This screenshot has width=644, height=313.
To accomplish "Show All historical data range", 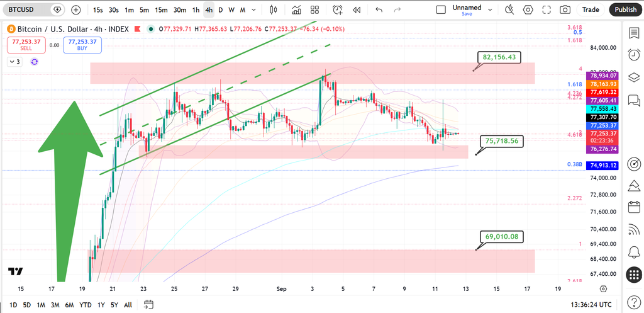I will pos(128,305).
